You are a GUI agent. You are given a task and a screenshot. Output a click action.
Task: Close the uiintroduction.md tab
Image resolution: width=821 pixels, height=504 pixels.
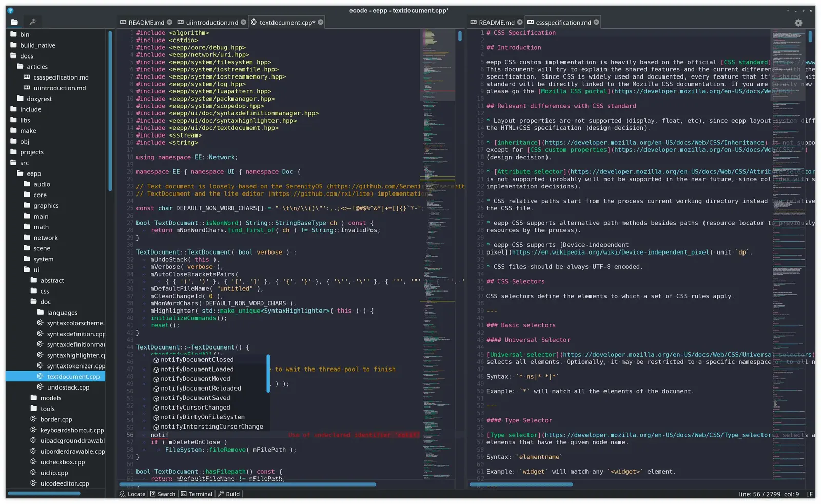tap(244, 22)
